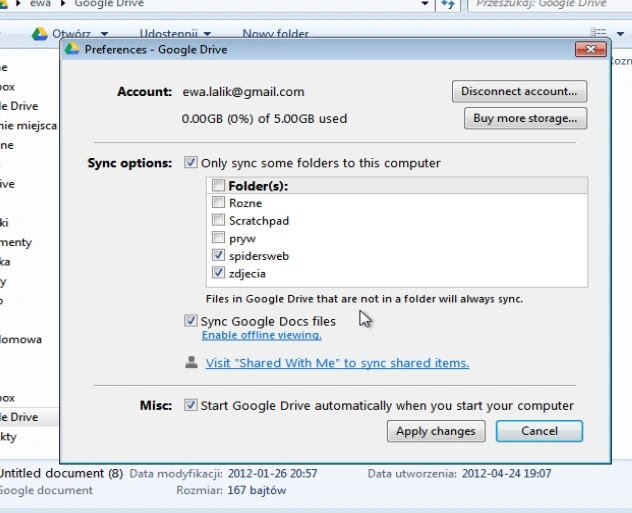Click Apply changes button
This screenshot has height=513, width=632.
tap(436, 431)
